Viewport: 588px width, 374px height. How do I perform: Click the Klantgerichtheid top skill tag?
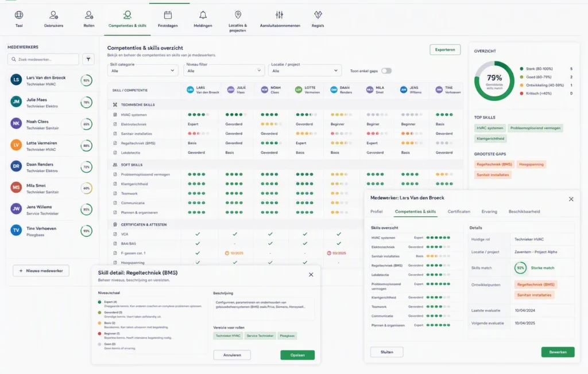tap(490, 138)
